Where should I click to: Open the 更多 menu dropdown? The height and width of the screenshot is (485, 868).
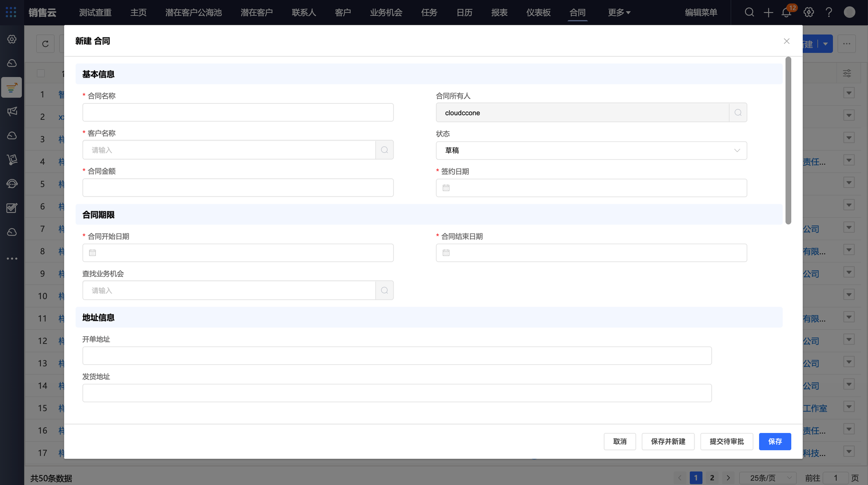click(x=619, y=13)
